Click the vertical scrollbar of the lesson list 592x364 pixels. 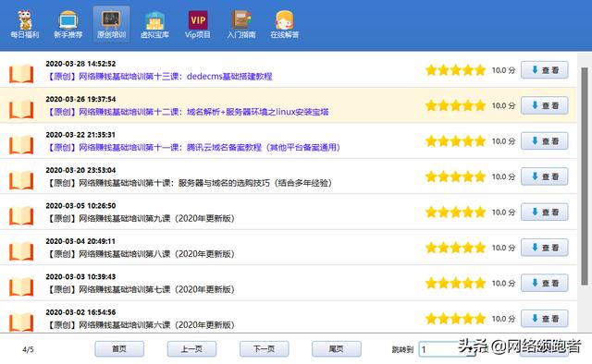pos(585,176)
